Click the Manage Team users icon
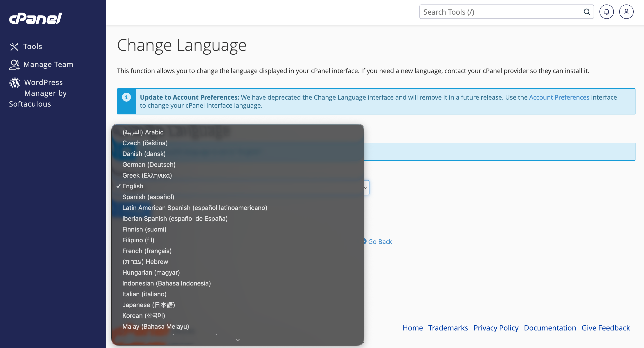 click(14, 65)
